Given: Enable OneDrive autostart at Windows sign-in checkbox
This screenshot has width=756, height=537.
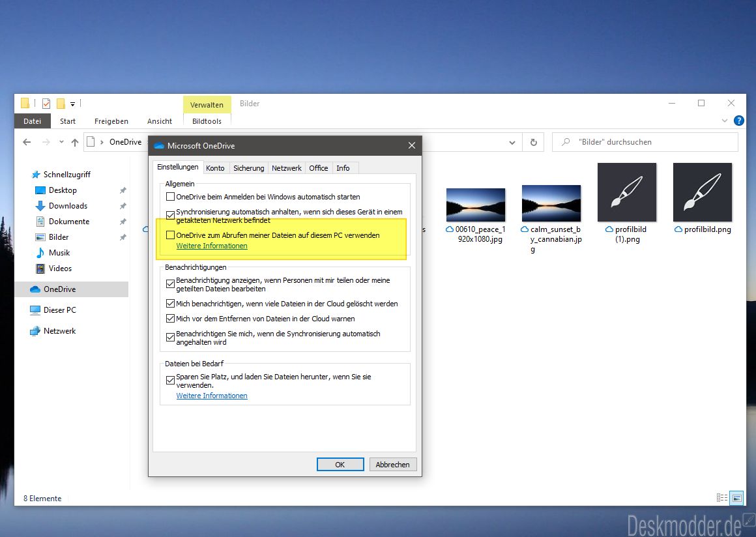Looking at the screenshot, I should tap(170, 197).
